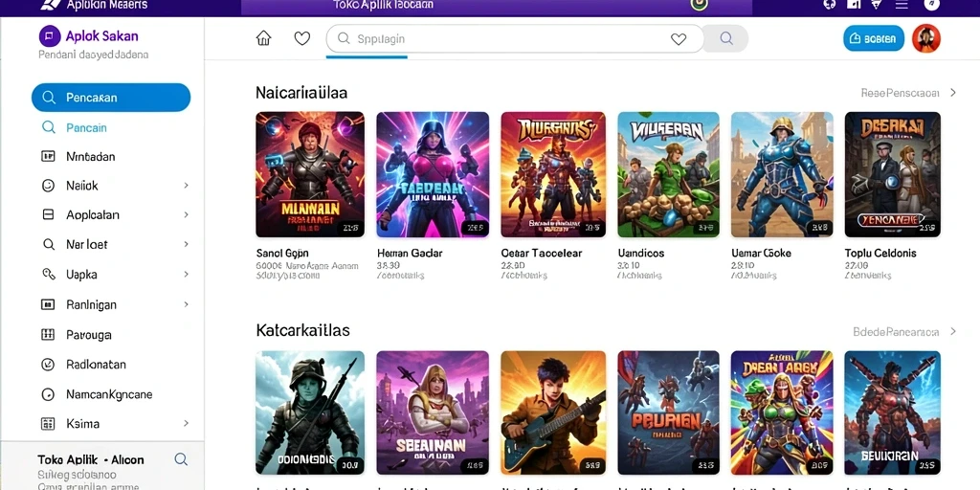980x490 pixels.
Task: Open the user avatar profile
Action: pyautogui.click(x=925, y=38)
